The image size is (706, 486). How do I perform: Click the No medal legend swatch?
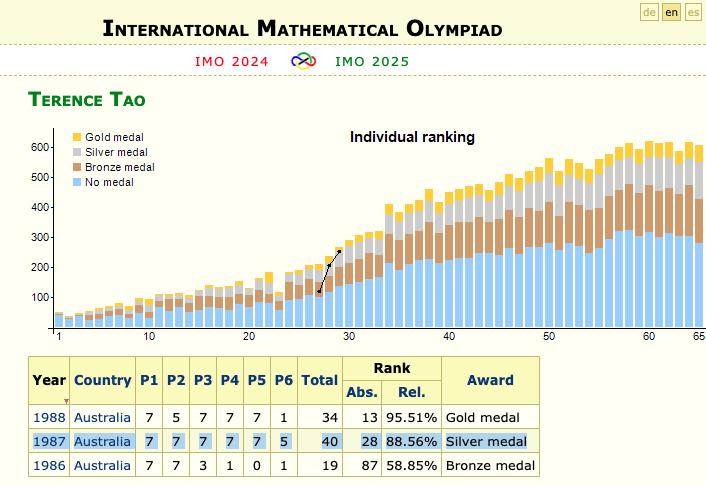[77, 182]
